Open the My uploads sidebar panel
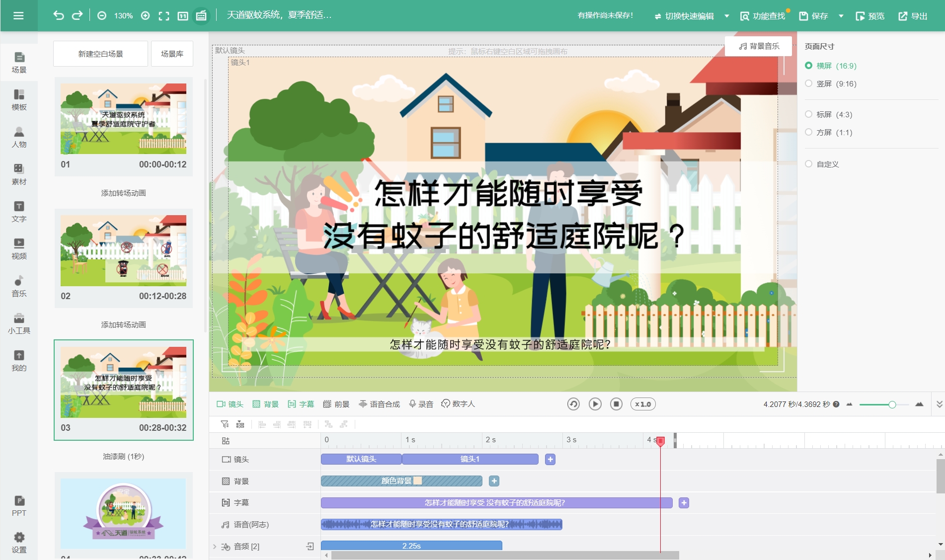The image size is (945, 560). [x=19, y=361]
